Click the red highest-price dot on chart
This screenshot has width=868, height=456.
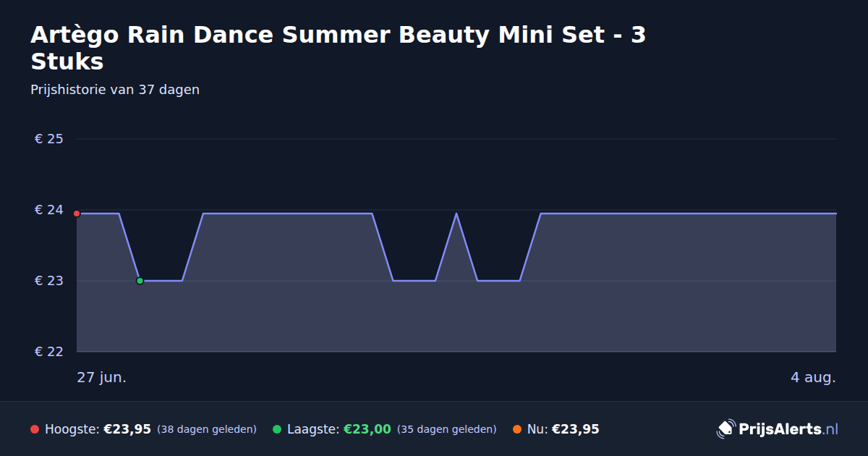77,214
